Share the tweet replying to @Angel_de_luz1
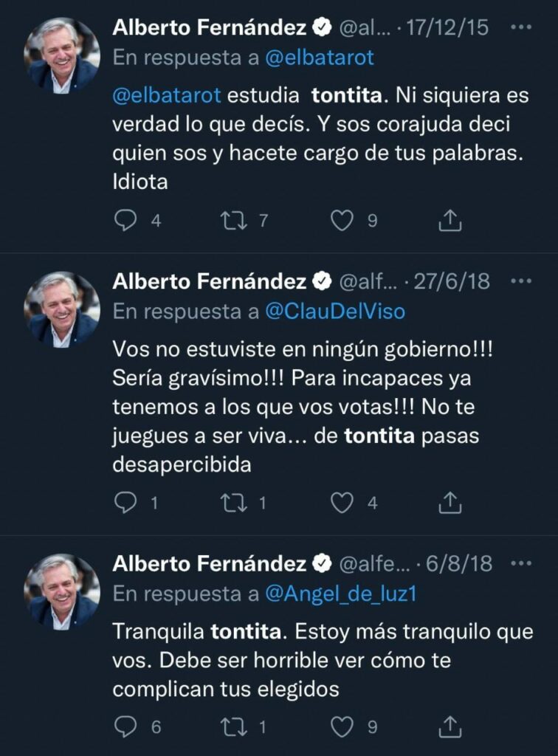 [450, 726]
